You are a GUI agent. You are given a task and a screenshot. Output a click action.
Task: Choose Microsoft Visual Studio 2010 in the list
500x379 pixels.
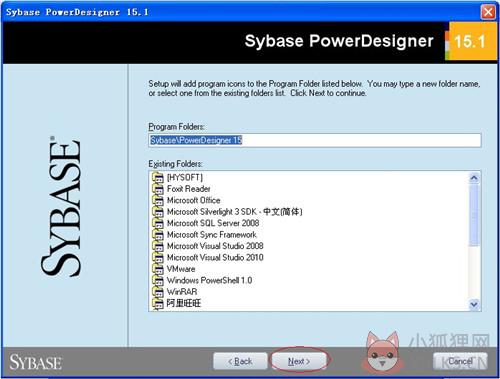tap(215, 257)
